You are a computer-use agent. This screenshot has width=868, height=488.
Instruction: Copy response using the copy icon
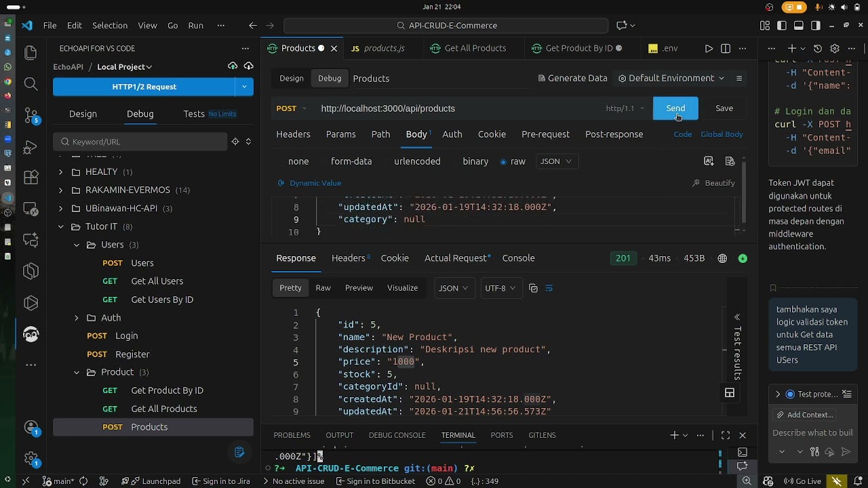[x=533, y=288]
